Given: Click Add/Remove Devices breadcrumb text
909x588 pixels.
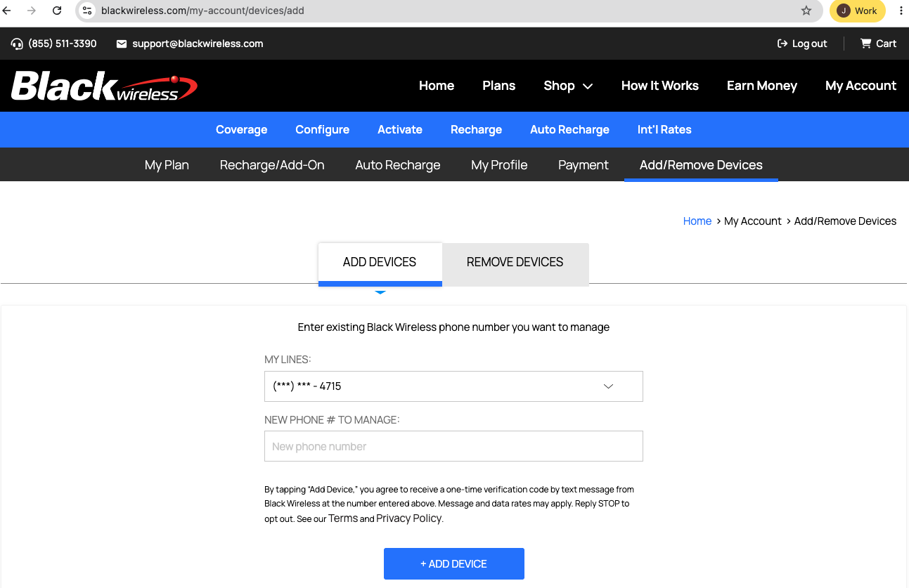Looking at the screenshot, I should click(x=845, y=221).
